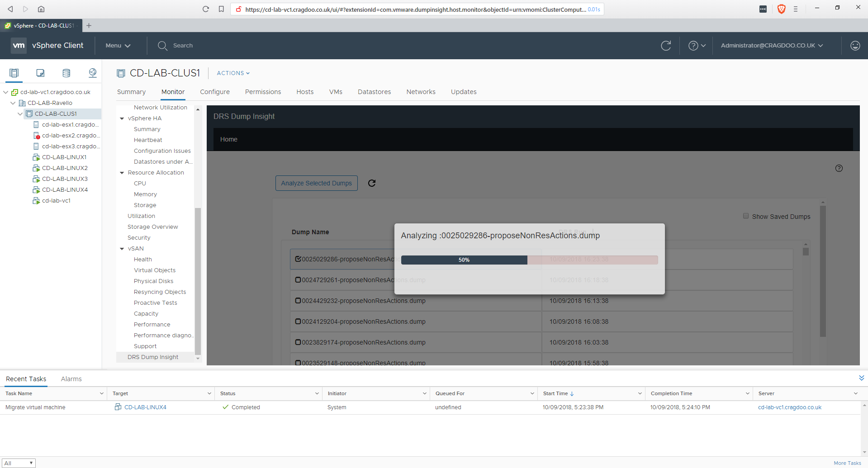Open a new browser tab
Image resolution: width=868 pixels, height=468 pixels.
pos(89,26)
